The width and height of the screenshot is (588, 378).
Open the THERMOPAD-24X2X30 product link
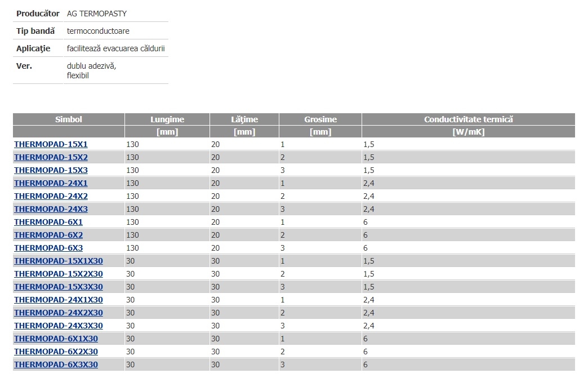click(x=59, y=313)
